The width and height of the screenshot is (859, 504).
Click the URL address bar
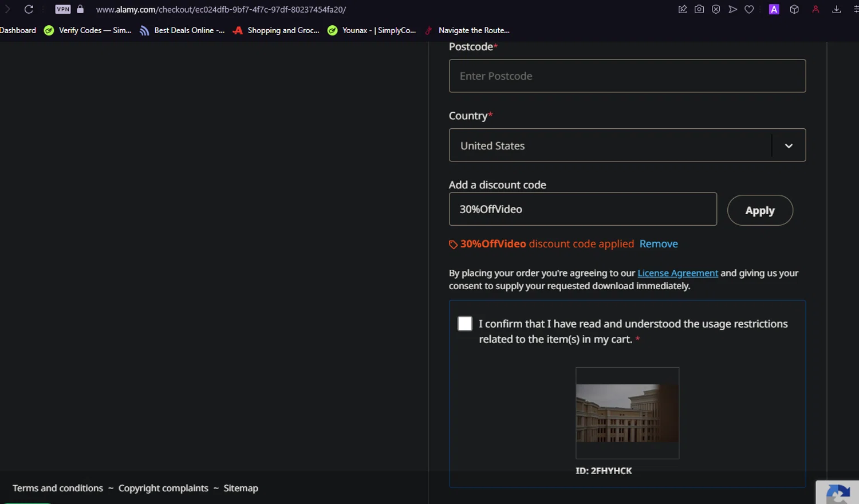pos(221,9)
